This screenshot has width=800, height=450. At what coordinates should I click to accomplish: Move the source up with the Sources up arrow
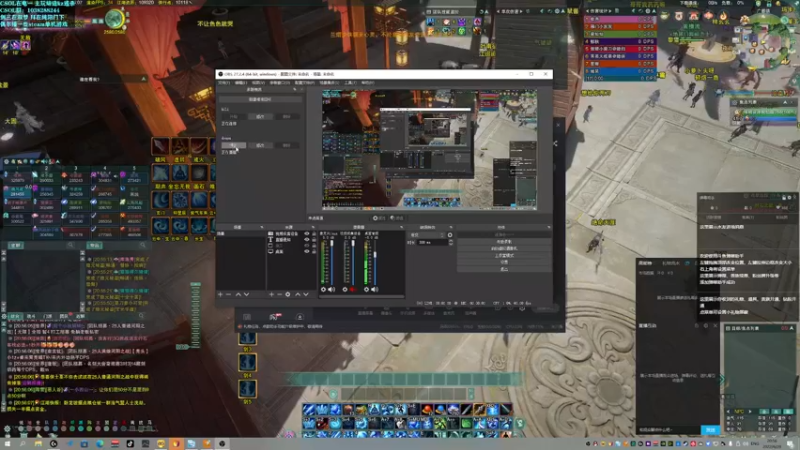[x=297, y=294]
